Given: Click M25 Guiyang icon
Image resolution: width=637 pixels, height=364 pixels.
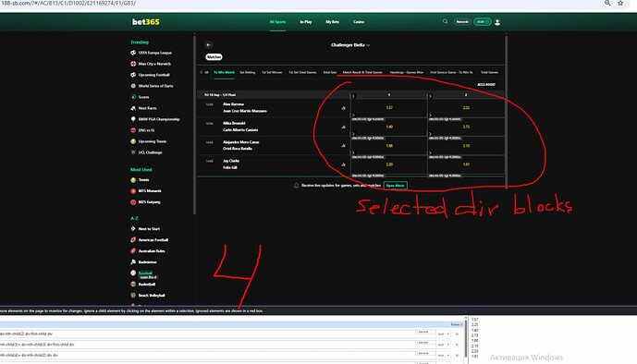Looking at the screenshot, I should pos(133,201).
